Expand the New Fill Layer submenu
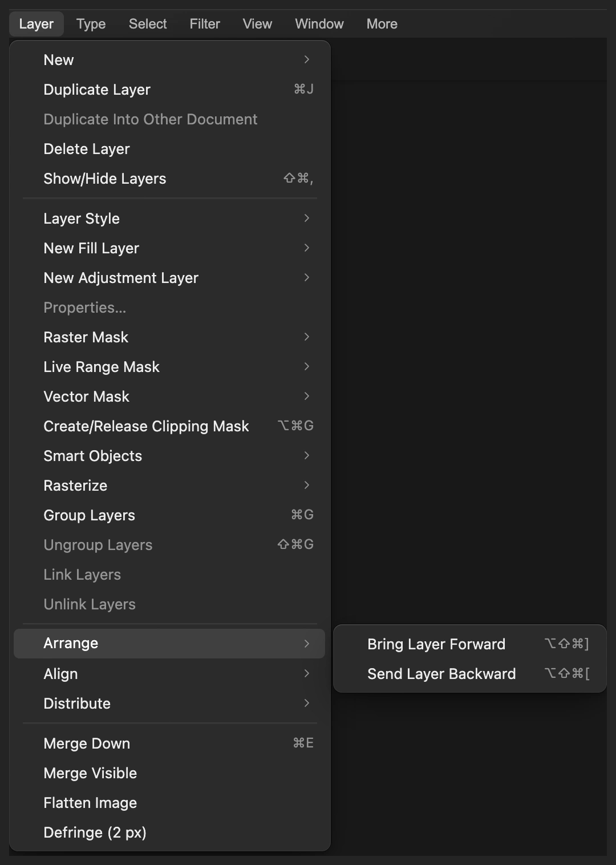This screenshot has height=865, width=616. [x=169, y=248]
